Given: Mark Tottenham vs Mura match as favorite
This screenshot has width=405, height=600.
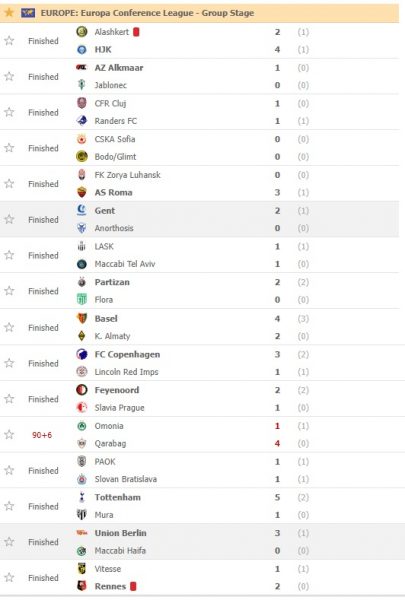Looking at the screenshot, I should (x=9, y=506).
